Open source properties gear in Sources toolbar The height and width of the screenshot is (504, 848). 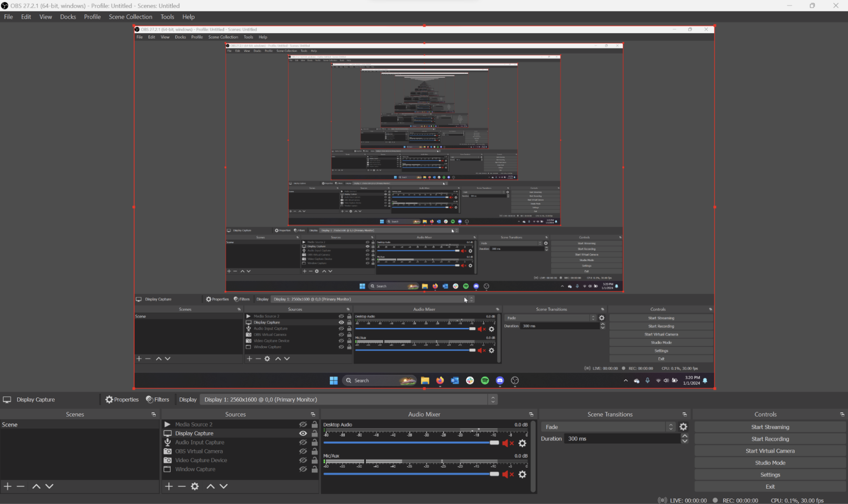pyautogui.click(x=195, y=486)
